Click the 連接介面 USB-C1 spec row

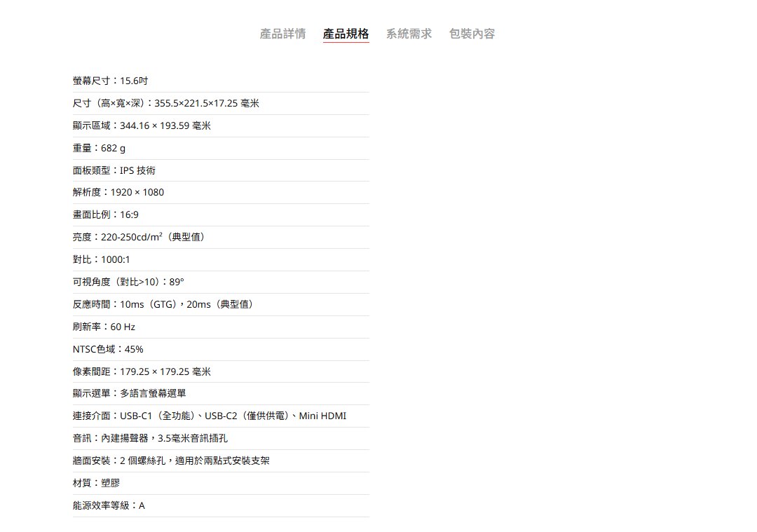pos(210,416)
